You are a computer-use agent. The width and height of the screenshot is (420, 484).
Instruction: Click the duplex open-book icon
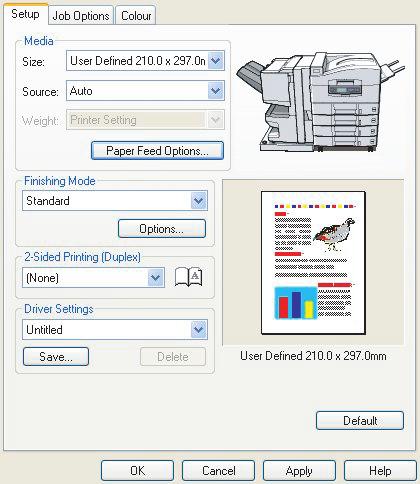click(189, 277)
